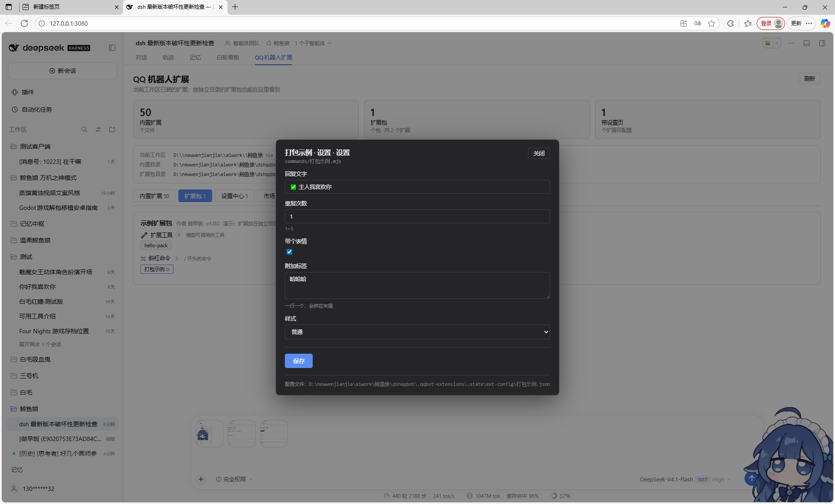Click the 扩展工具 wrench icon
The height and width of the screenshot is (504, 835).
[144, 235]
